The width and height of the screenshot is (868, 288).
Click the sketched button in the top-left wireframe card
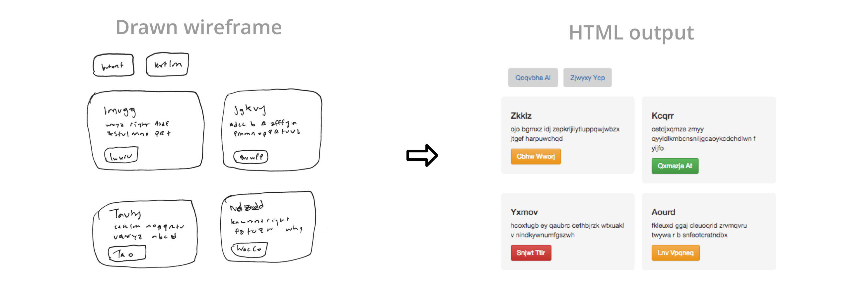click(121, 155)
